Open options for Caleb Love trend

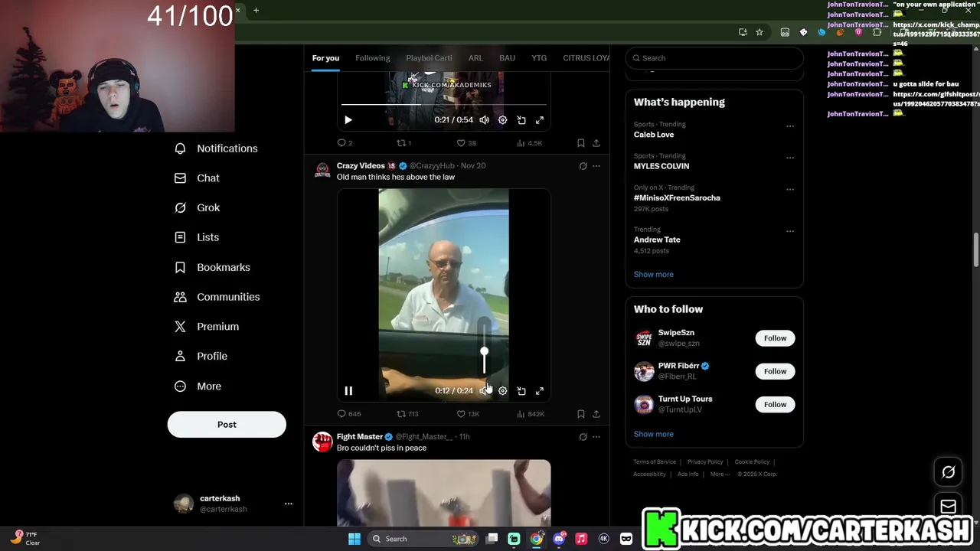coord(790,126)
